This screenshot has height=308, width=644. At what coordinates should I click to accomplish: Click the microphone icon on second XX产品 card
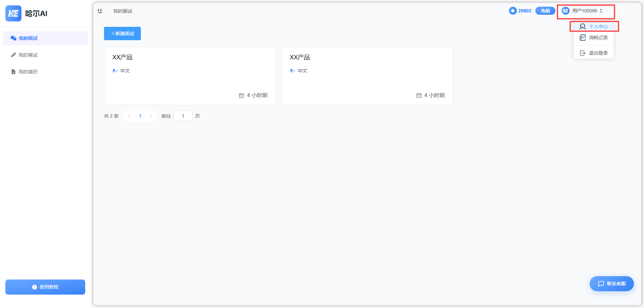292,71
